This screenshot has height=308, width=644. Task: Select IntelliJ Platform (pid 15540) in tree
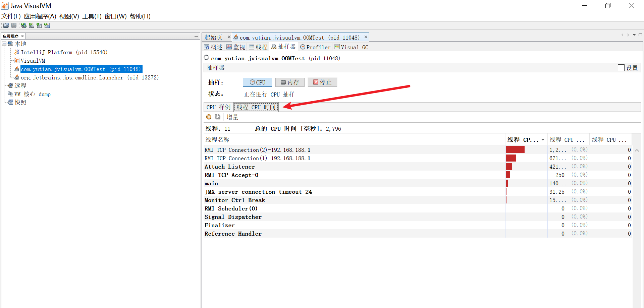tap(64, 52)
